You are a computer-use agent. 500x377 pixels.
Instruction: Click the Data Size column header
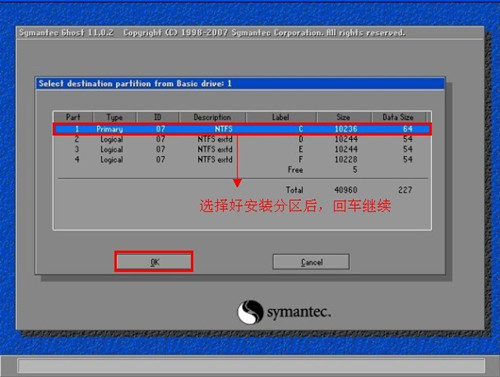click(398, 117)
